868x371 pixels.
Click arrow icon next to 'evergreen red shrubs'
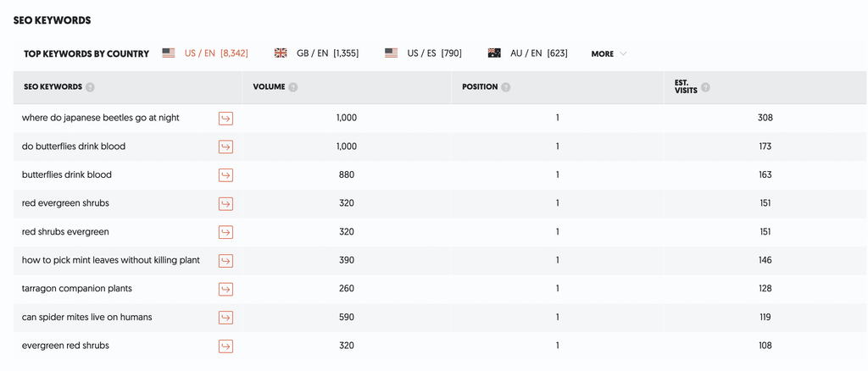pos(225,346)
